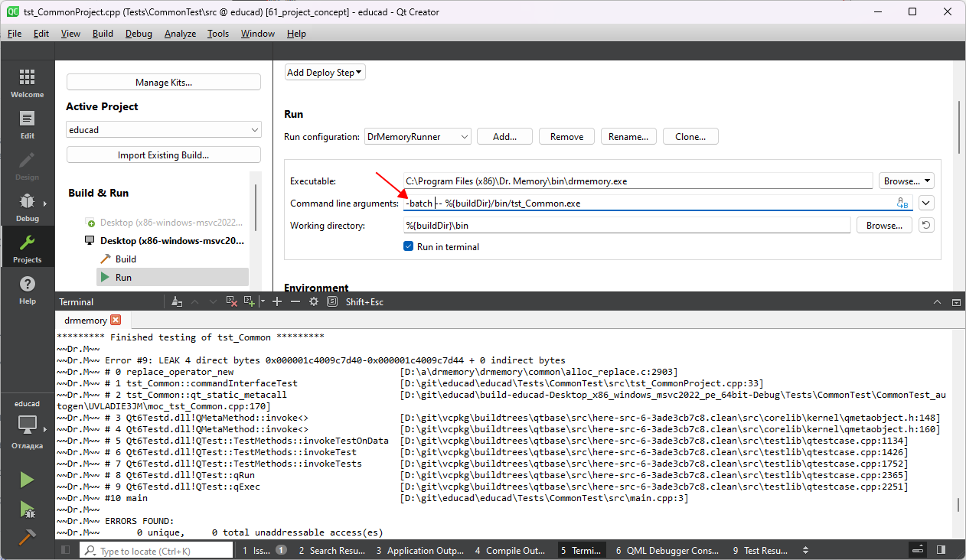966x560 pixels.
Task: Start debugging with the play-bug button
Action: [x=27, y=509]
